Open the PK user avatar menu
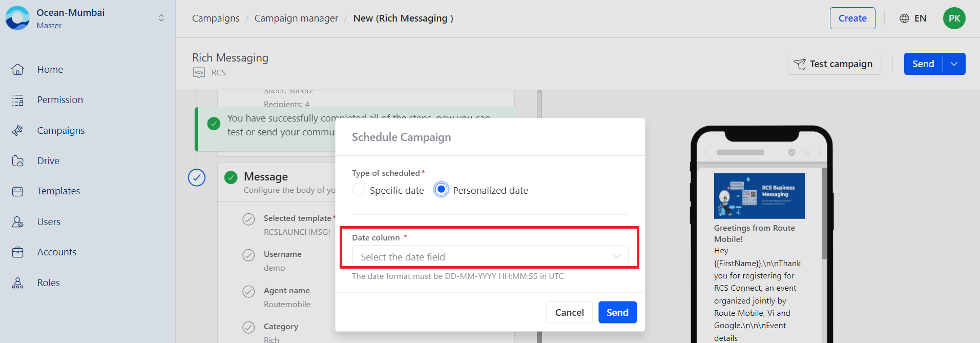 pyautogui.click(x=954, y=18)
